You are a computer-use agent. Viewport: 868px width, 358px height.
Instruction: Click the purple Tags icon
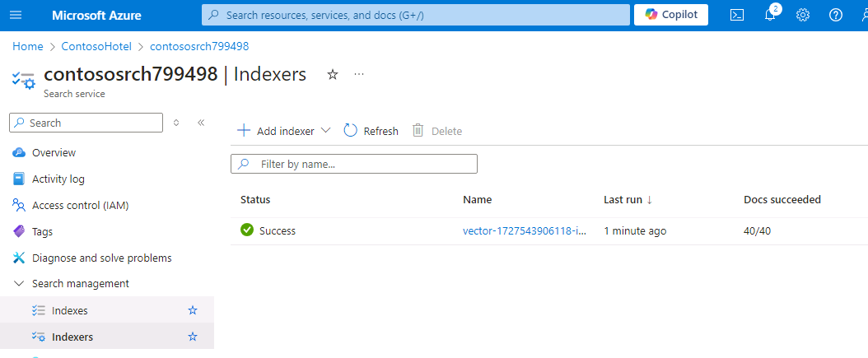point(19,231)
